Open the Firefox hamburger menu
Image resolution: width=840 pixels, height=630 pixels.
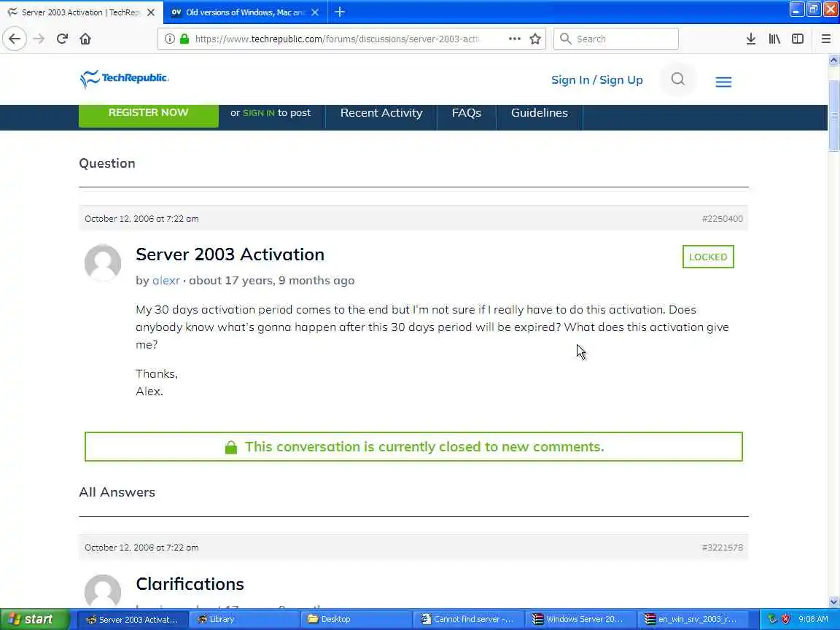pos(825,39)
